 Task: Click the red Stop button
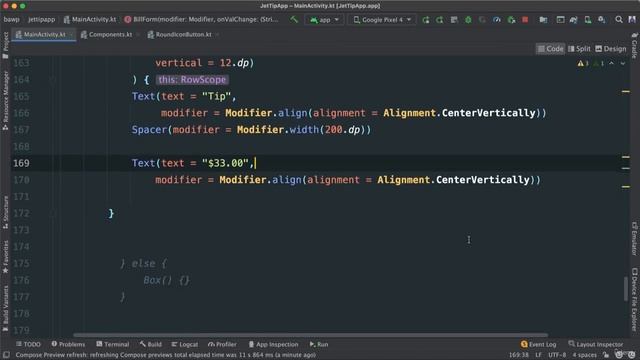[525, 20]
